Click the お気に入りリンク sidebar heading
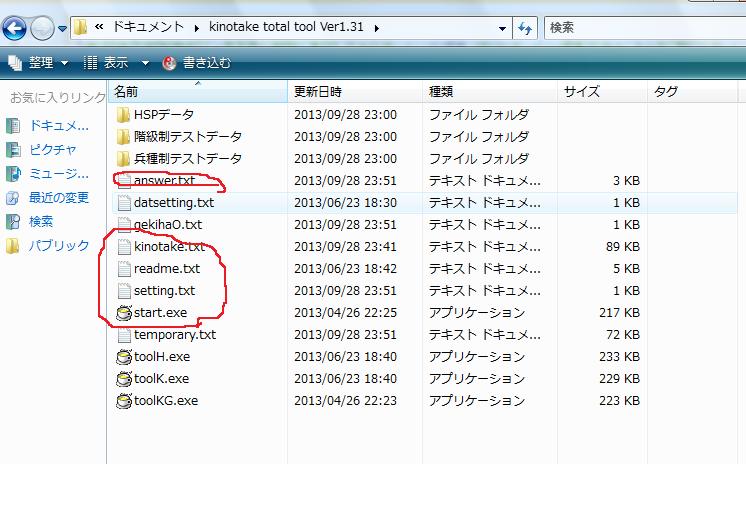Viewport: 746px width, 512px height. (58, 98)
